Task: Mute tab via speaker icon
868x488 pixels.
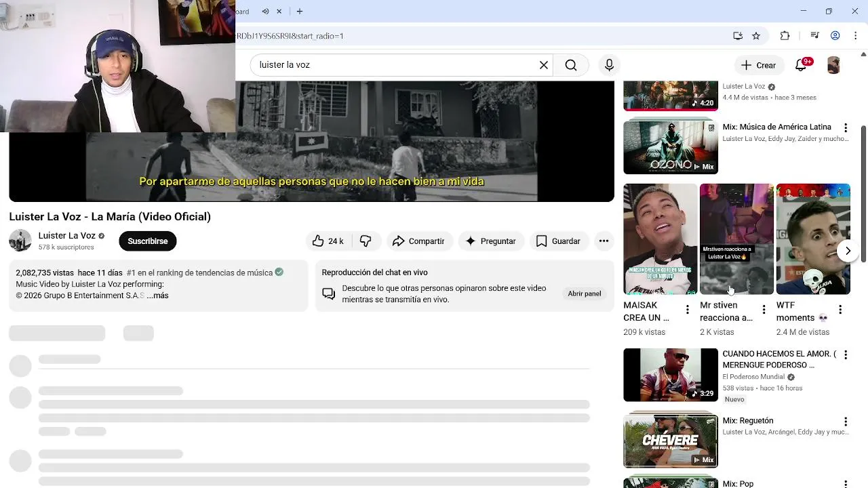Action: [265, 11]
